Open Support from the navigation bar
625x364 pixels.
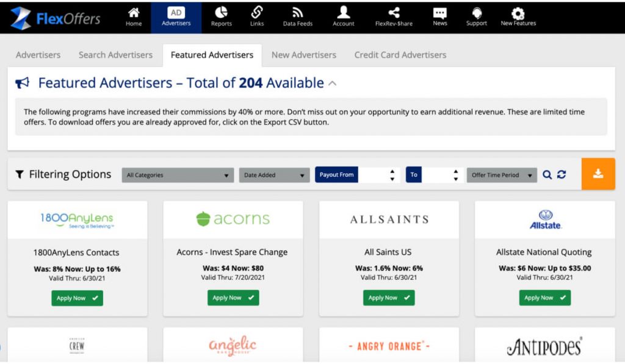[x=476, y=15]
